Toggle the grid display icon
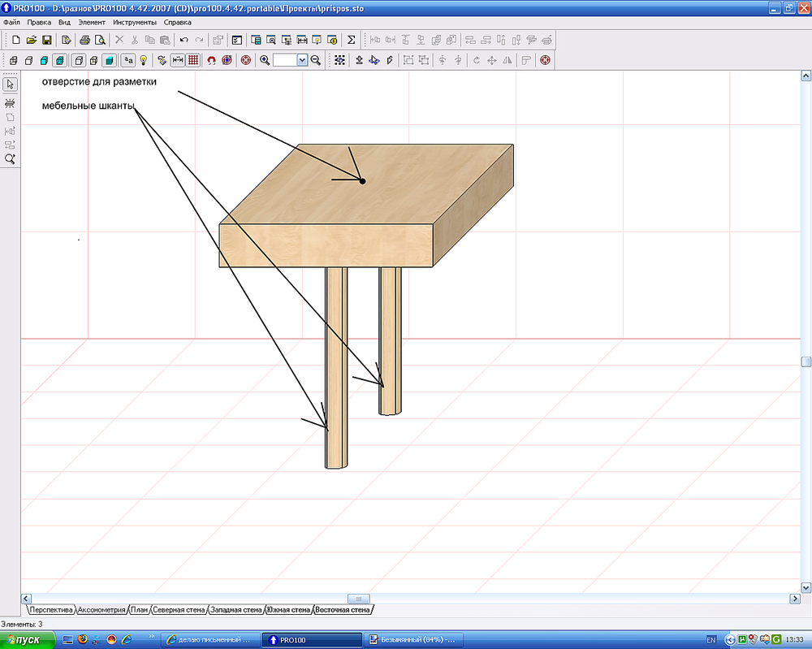The image size is (812, 649). point(193,59)
